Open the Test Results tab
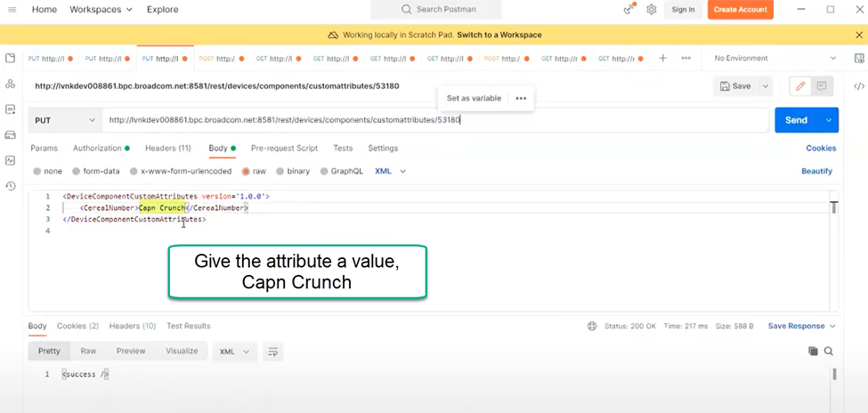This screenshot has width=868, height=413. [188, 326]
